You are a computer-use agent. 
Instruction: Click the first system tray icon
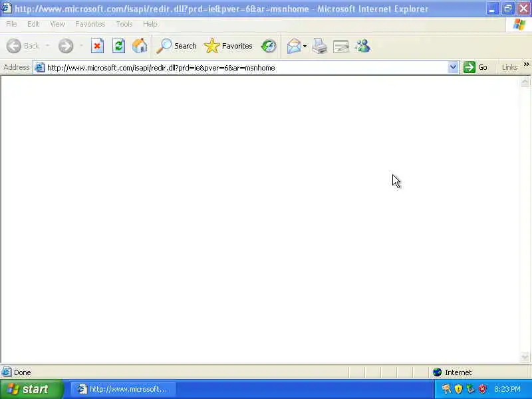(x=446, y=389)
